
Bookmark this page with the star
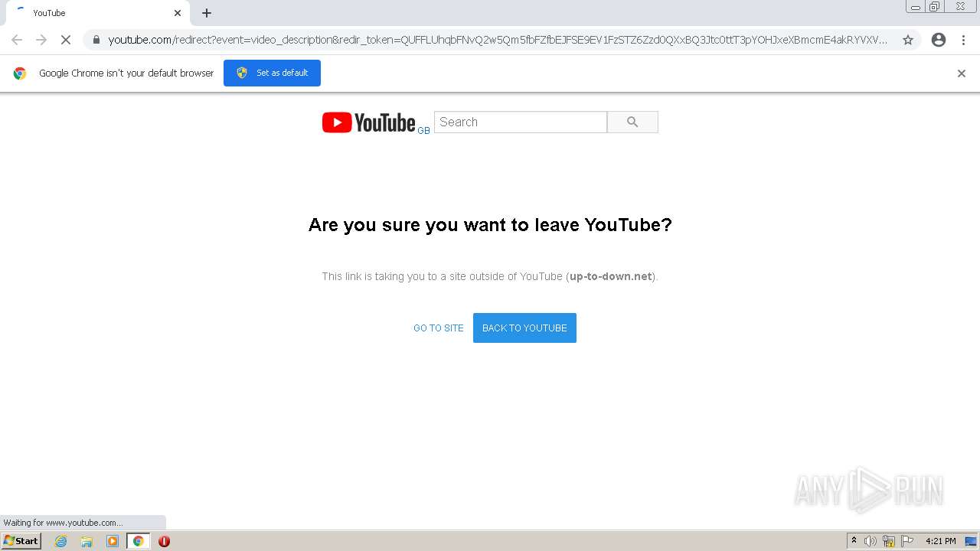(x=908, y=40)
